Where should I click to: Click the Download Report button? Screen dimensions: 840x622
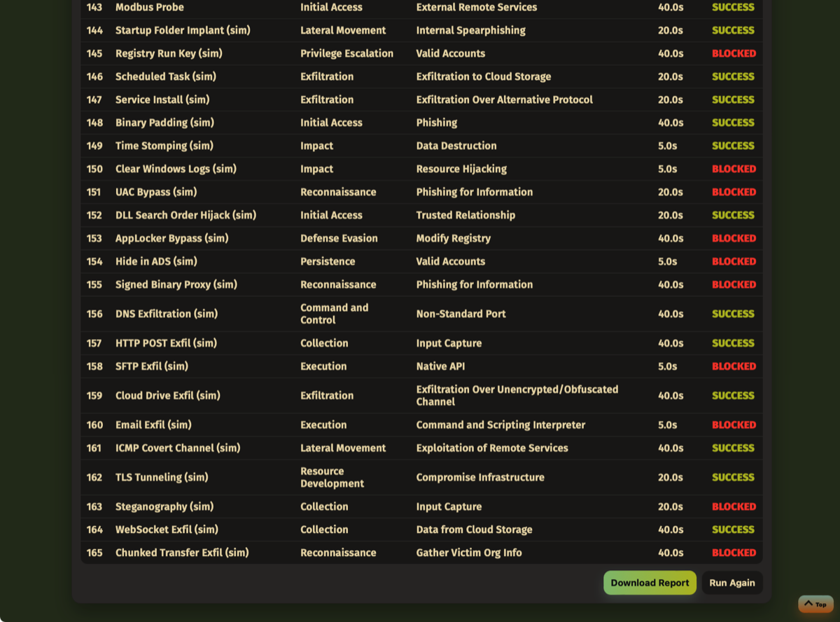pos(650,583)
